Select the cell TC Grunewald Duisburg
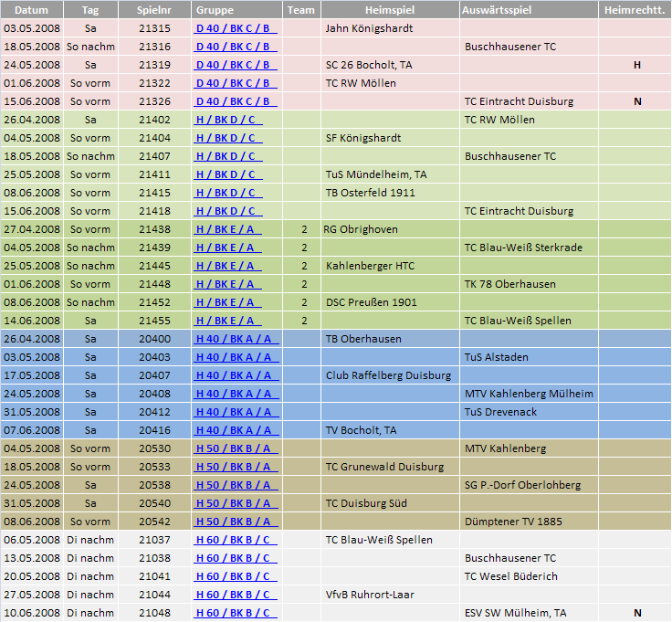 (x=390, y=467)
